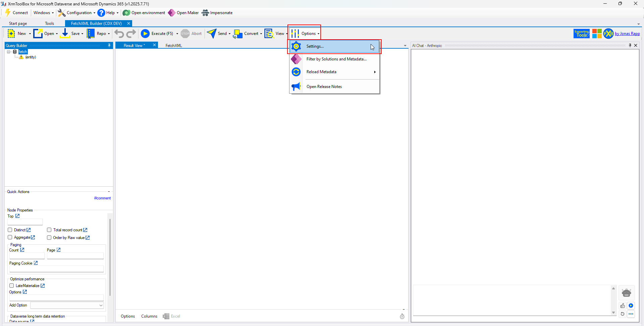Open the by Jonas Rapp link
This screenshot has height=326, width=644.
(x=627, y=34)
